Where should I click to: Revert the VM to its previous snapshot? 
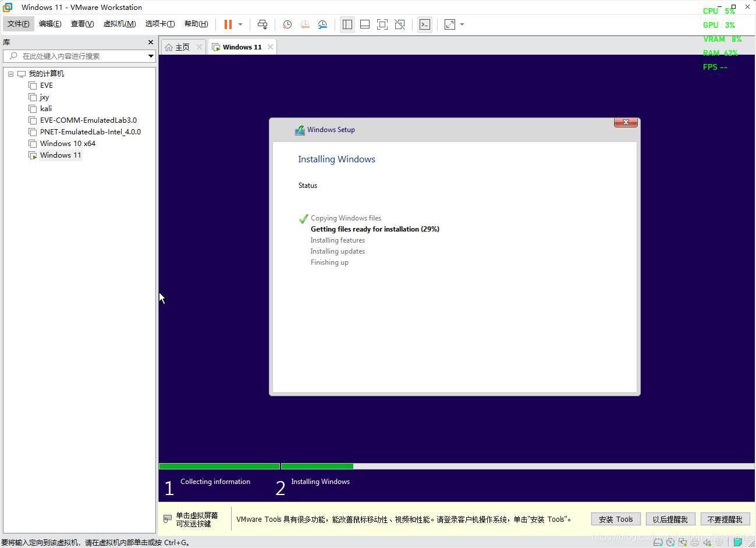[x=305, y=24]
